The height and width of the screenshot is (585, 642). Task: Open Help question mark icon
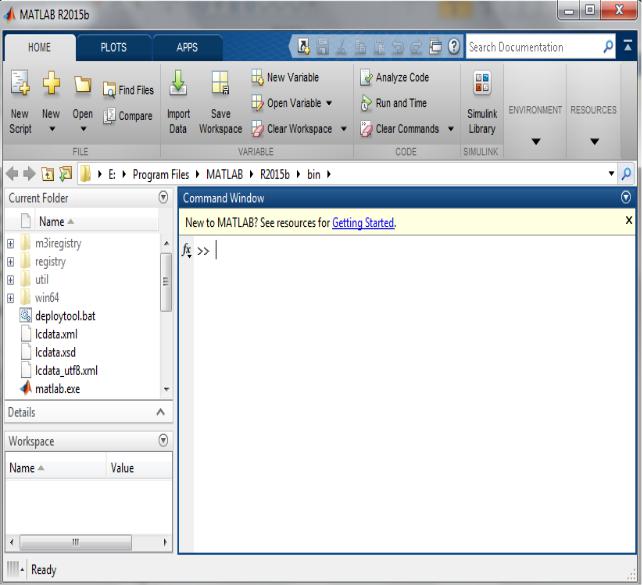click(x=454, y=47)
